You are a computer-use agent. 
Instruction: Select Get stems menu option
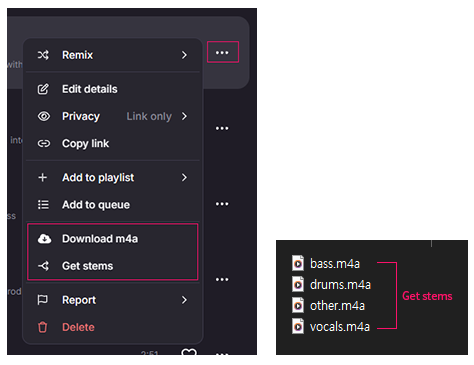pyautogui.click(x=113, y=266)
